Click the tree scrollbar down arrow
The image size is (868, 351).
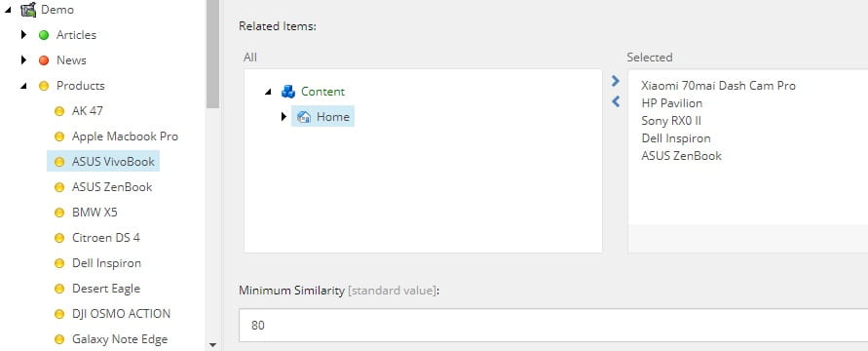pyautogui.click(x=213, y=345)
